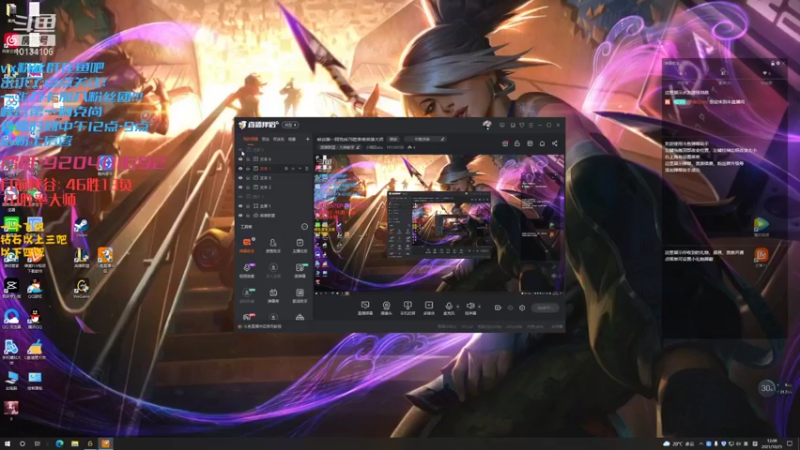The image size is (800, 450).
Task: Switch to the second scene tab
Action: click(x=266, y=139)
